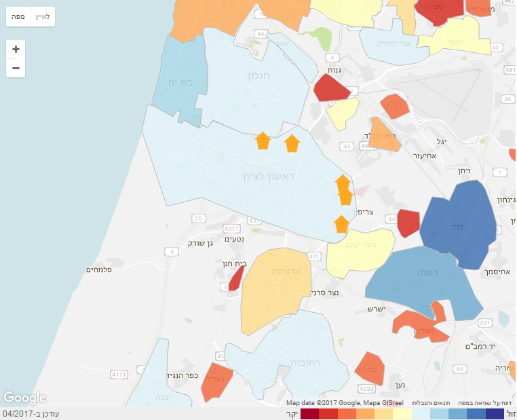Click the topmost of the two stacked house markers
This screenshot has height=420, width=517.
(x=343, y=183)
